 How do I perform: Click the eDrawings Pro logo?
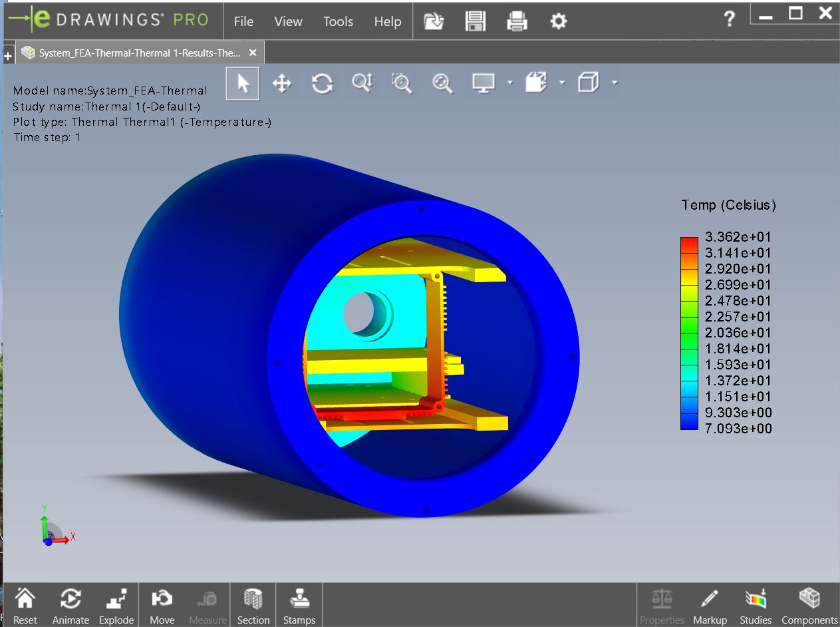click(x=110, y=20)
